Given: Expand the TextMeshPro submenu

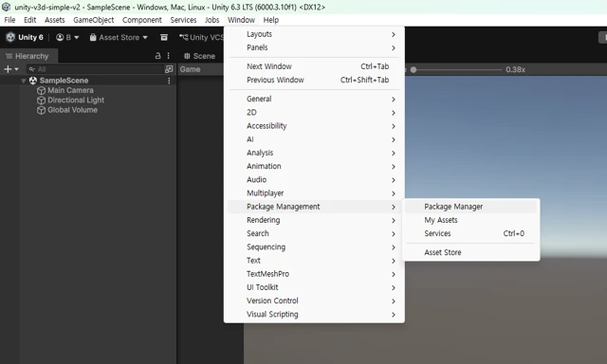Looking at the screenshot, I should pos(314,274).
